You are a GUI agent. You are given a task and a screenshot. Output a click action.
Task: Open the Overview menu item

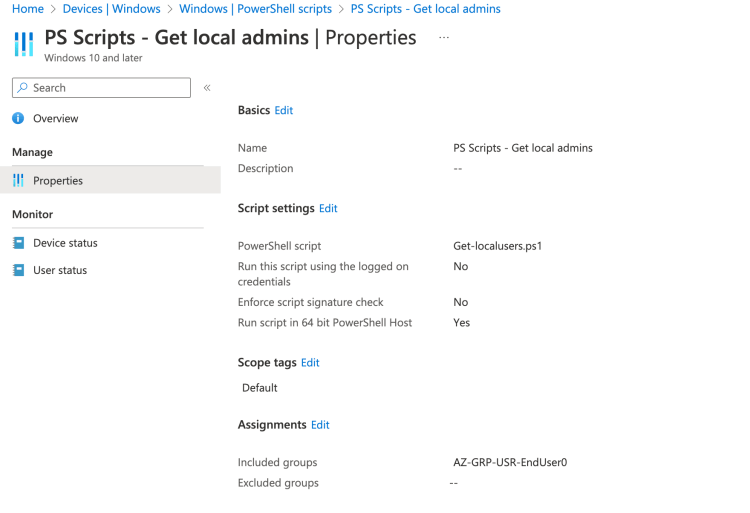[x=55, y=119]
